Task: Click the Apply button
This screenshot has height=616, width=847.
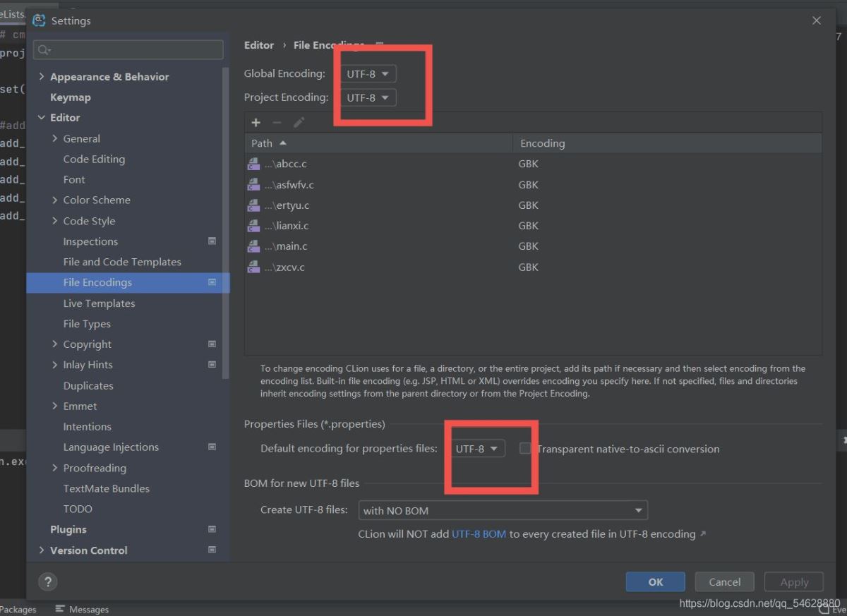Action: 794,582
